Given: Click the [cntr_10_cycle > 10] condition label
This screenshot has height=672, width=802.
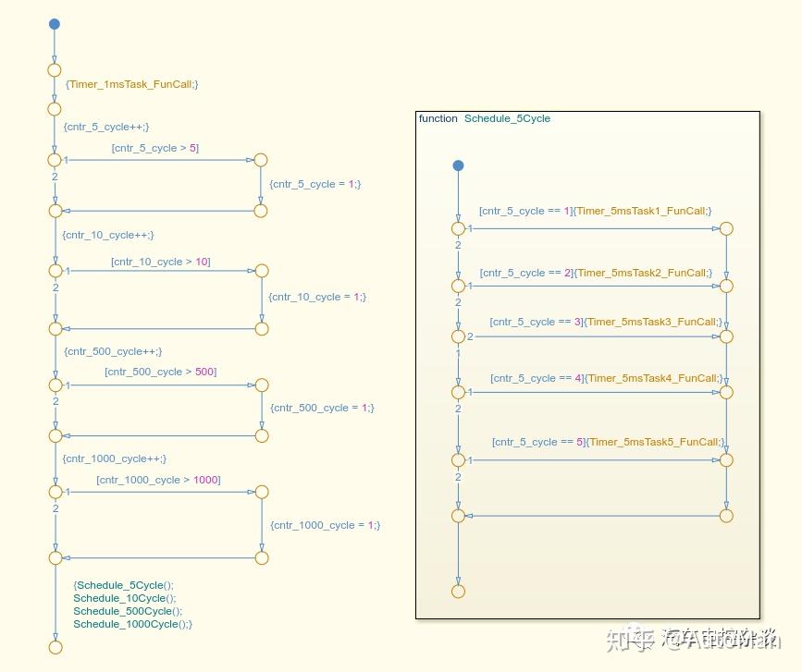Looking at the screenshot, I should [x=161, y=262].
